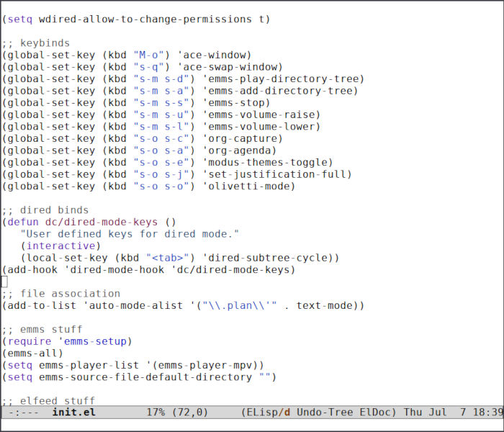504x432 pixels.
Task: Click the dc/dired-mode-keys function name in defun
Action: point(102,222)
